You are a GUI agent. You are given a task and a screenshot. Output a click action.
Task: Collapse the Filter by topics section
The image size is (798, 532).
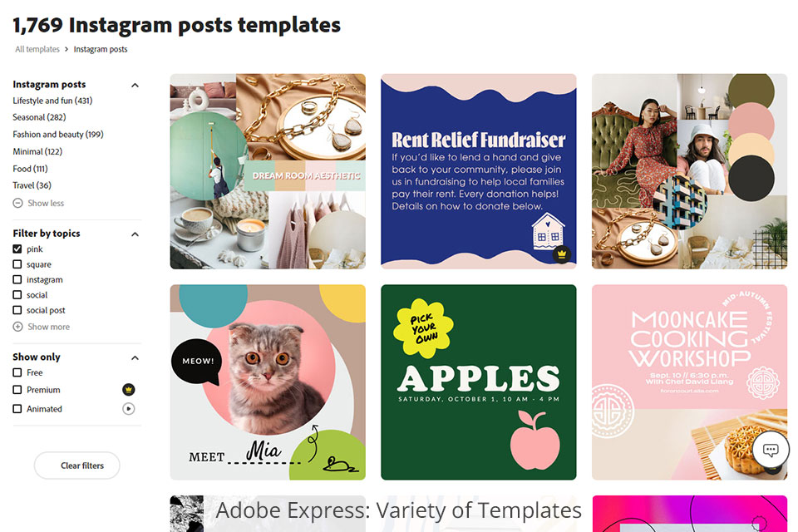pyautogui.click(x=135, y=234)
